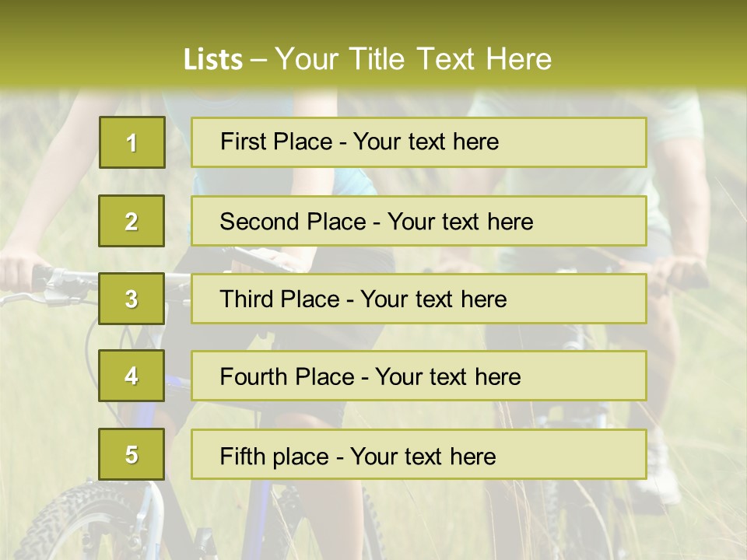Click the number 3 box
Viewport: 747px width, 560px height.
[x=132, y=299]
